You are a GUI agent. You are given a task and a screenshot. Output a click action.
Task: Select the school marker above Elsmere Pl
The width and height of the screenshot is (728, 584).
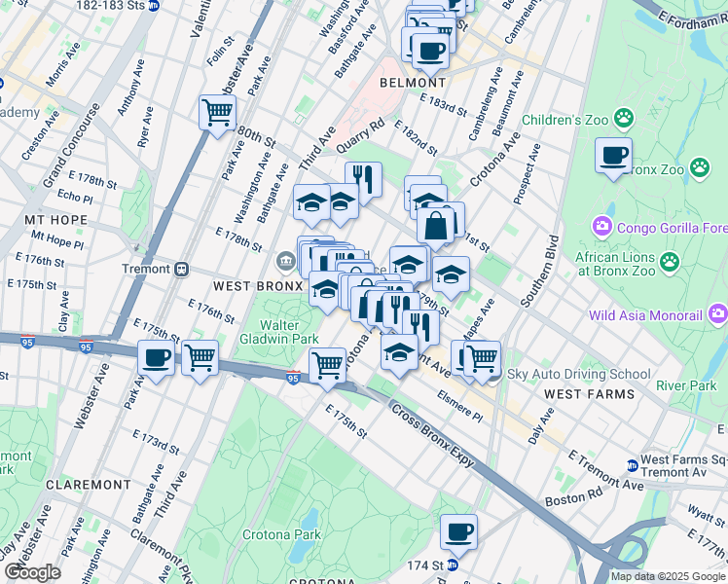coord(398,352)
